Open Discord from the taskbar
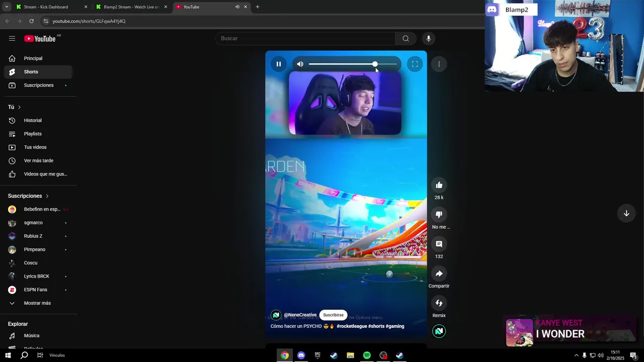This screenshot has width=644, height=362. (x=301, y=355)
